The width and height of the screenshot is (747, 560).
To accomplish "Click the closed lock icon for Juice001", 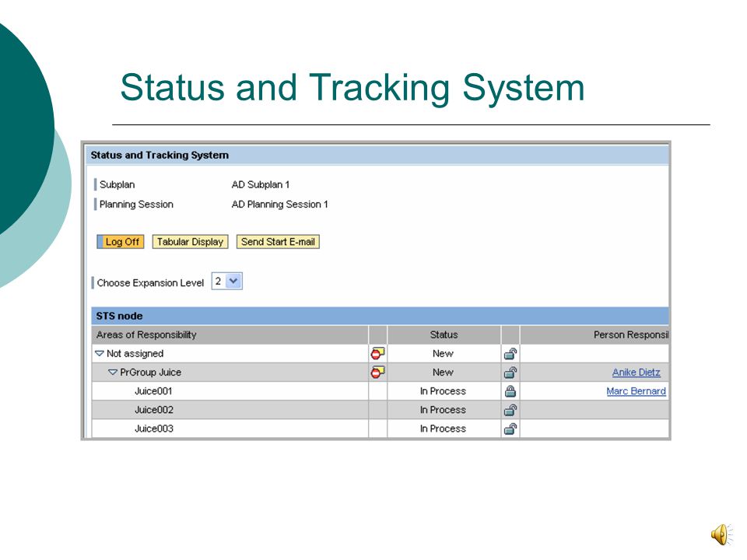I will (510, 391).
